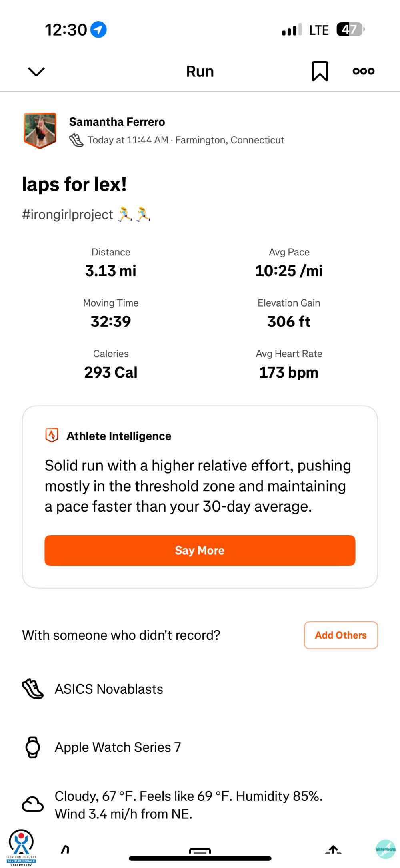
Task: Tap the elitefeats logo badge
Action: tap(386, 849)
